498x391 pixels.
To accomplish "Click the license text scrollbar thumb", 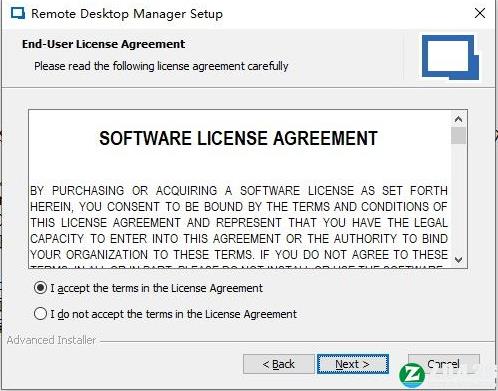I will pyautogui.click(x=458, y=135).
